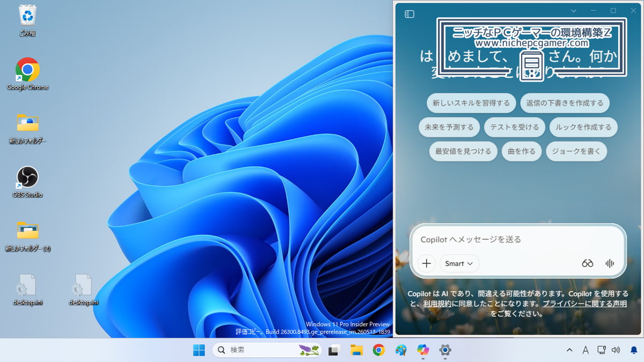Viewport: 644px width, 362px height.
Task: Open the プライバシーに関する声明 link
Action: click(x=584, y=304)
